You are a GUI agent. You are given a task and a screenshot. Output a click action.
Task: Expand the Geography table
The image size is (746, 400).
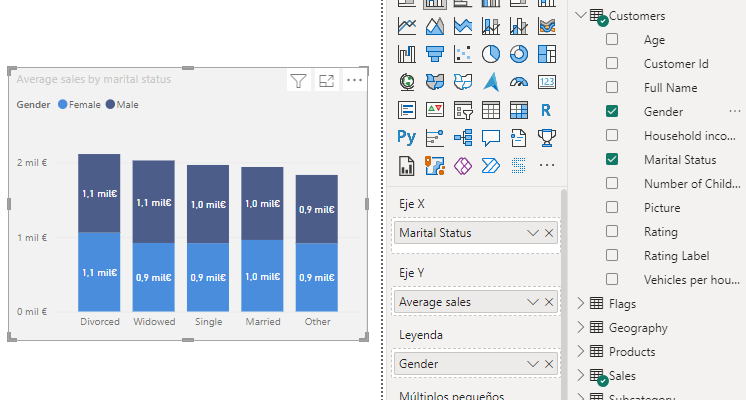click(x=582, y=328)
